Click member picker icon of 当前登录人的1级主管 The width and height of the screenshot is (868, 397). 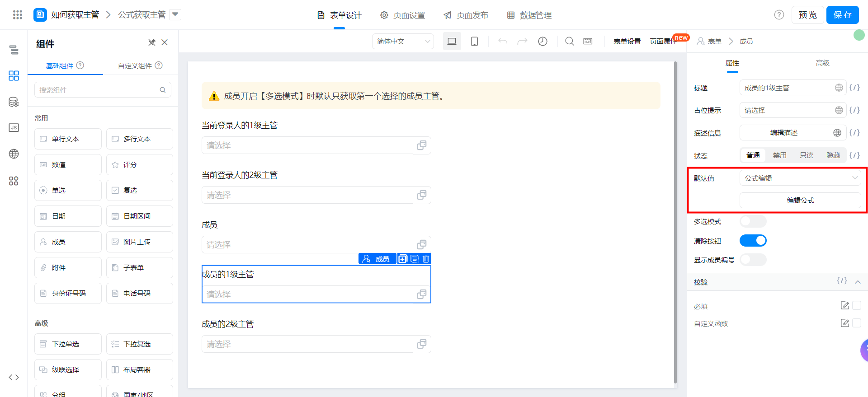tap(422, 145)
